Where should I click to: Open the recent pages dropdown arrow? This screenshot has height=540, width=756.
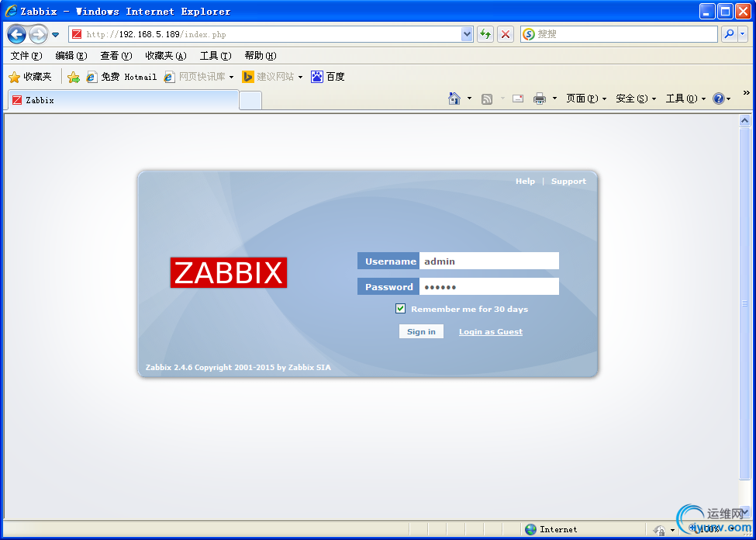pos(56,35)
